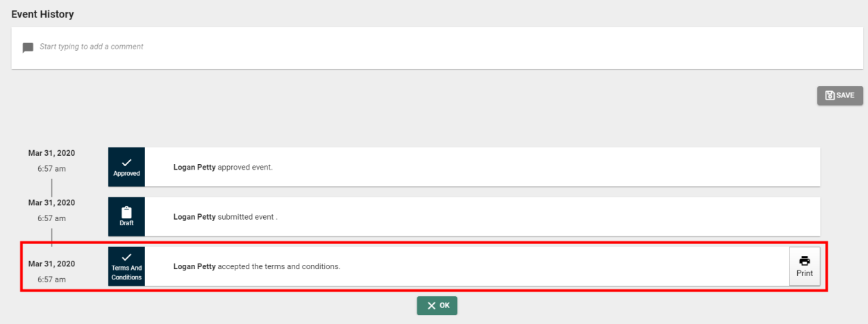Click Logan Petty name in submitted entry
Image resolution: width=868 pixels, height=324 pixels.
tap(194, 217)
